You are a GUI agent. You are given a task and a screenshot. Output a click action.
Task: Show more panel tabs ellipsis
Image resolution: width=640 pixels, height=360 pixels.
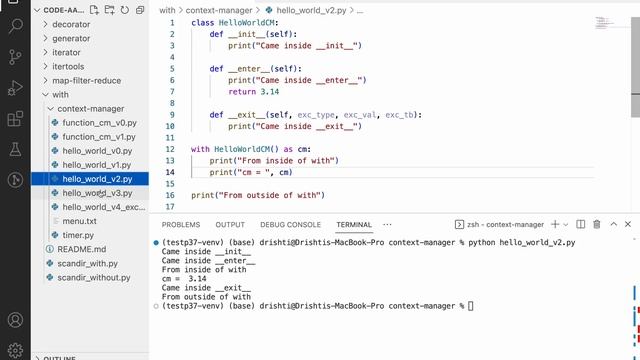click(387, 224)
